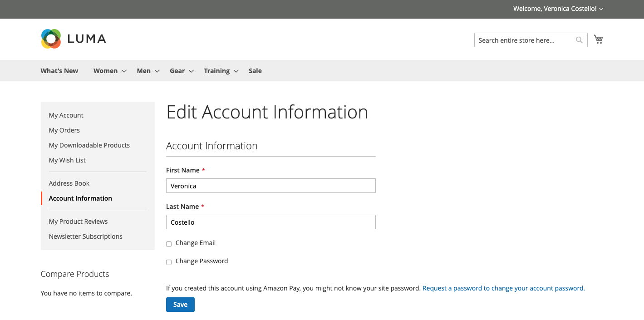This screenshot has height=320, width=644.
Task: Open Newsletter Subscriptions in sidebar
Action: point(86,236)
